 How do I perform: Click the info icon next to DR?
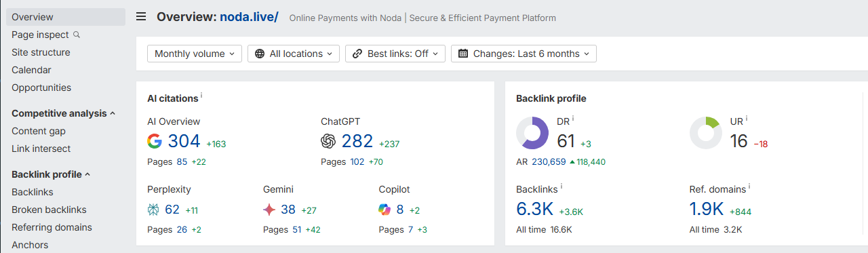pos(573,119)
